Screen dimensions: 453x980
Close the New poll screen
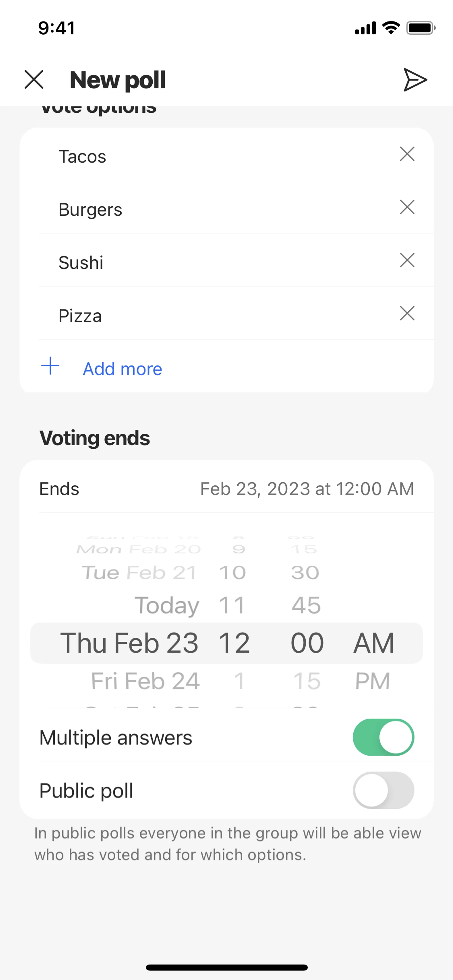34,79
